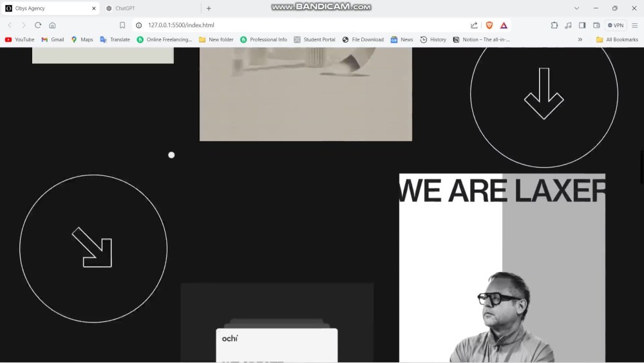Open the Notion bookmark
Viewport: 644px width, 363px height.
(x=481, y=39)
